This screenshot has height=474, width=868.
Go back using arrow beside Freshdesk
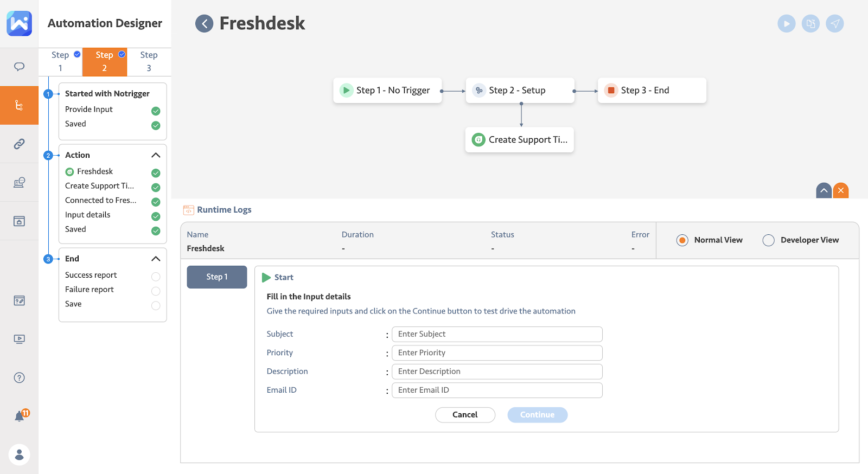204,23
